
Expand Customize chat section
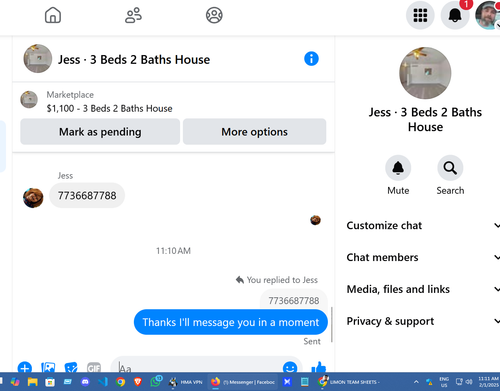(423, 225)
